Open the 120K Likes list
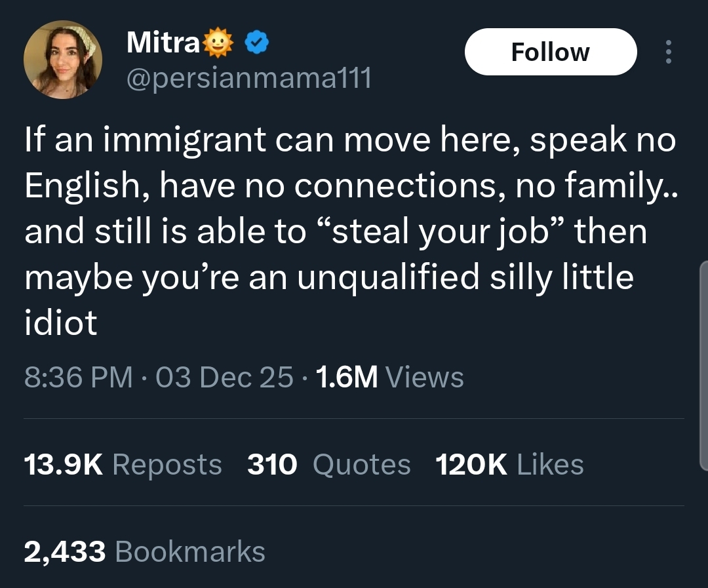Image resolution: width=708 pixels, height=588 pixels. [509, 465]
